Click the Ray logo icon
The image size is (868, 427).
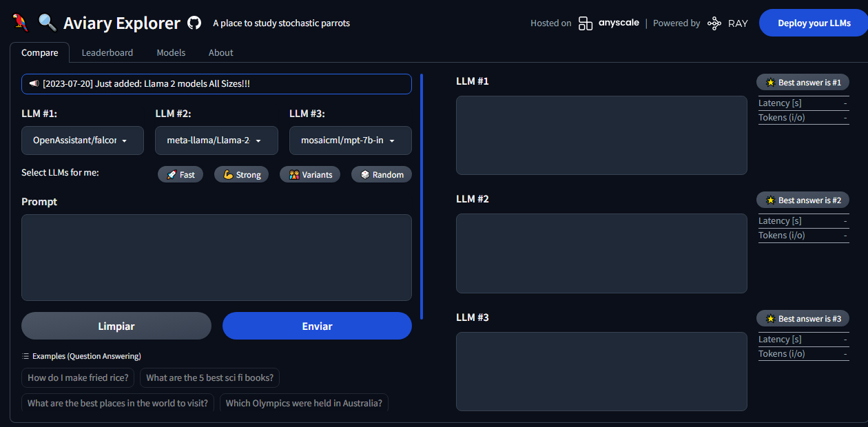714,23
